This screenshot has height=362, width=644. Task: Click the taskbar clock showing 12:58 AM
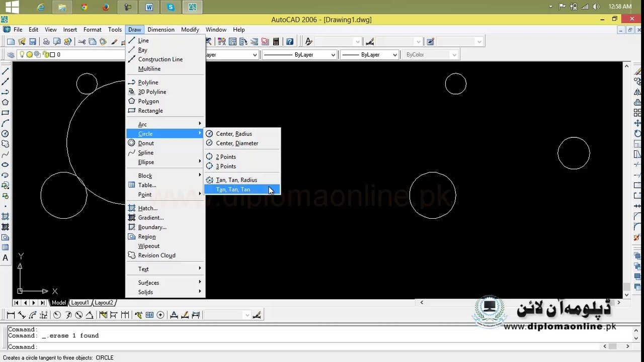pos(620,7)
